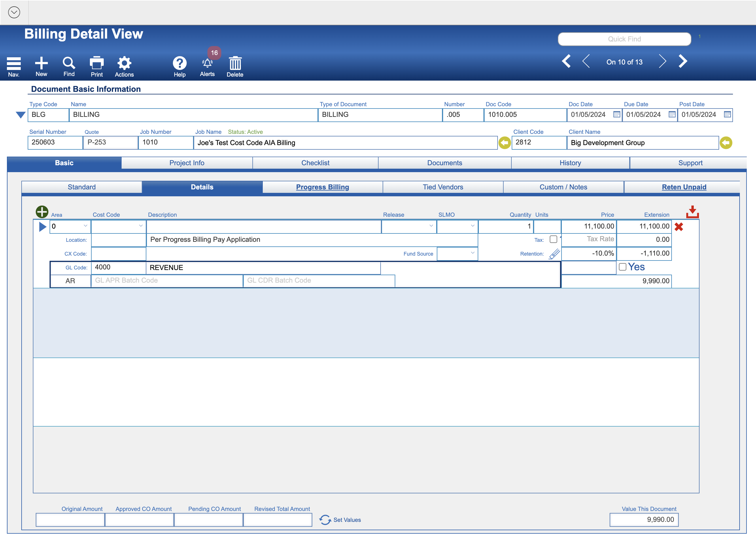Click the blue row pointer arrow on line item
Image resolution: width=756 pixels, height=540 pixels.
coord(43,227)
